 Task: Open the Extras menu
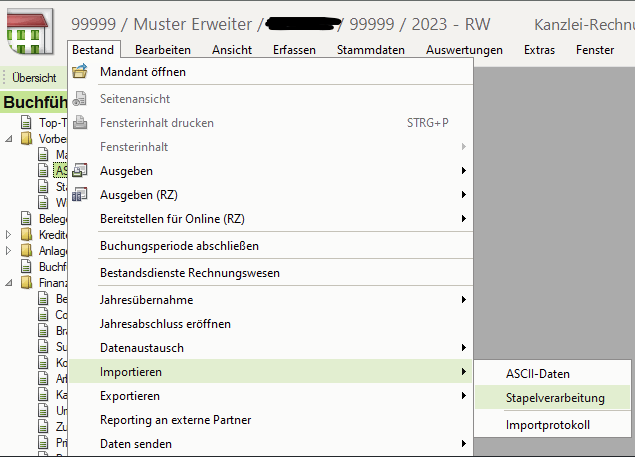[x=539, y=50]
